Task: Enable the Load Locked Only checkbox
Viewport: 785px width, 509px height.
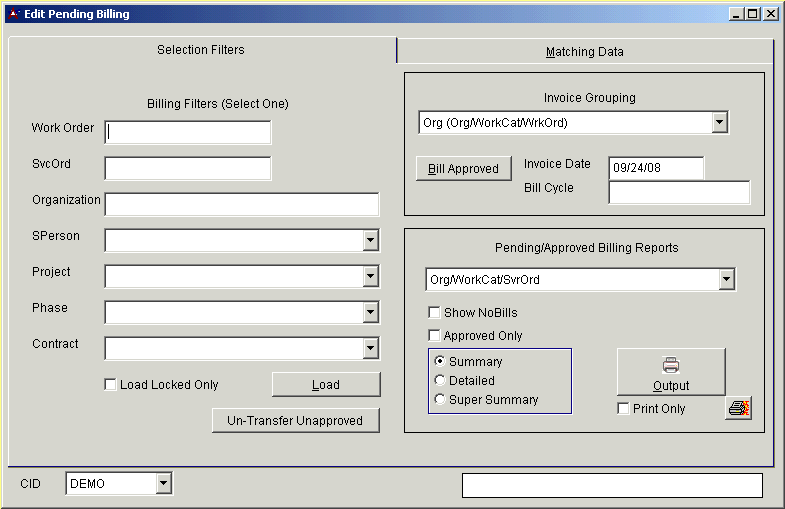Action: tap(110, 385)
